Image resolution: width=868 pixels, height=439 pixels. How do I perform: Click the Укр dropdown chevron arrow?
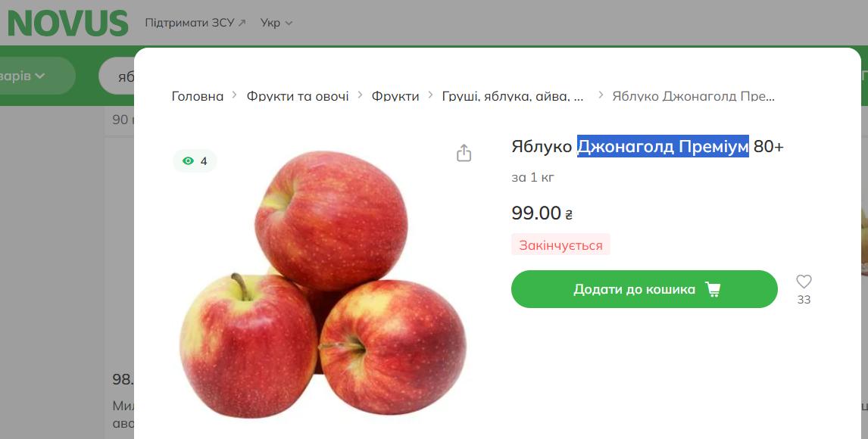289,23
